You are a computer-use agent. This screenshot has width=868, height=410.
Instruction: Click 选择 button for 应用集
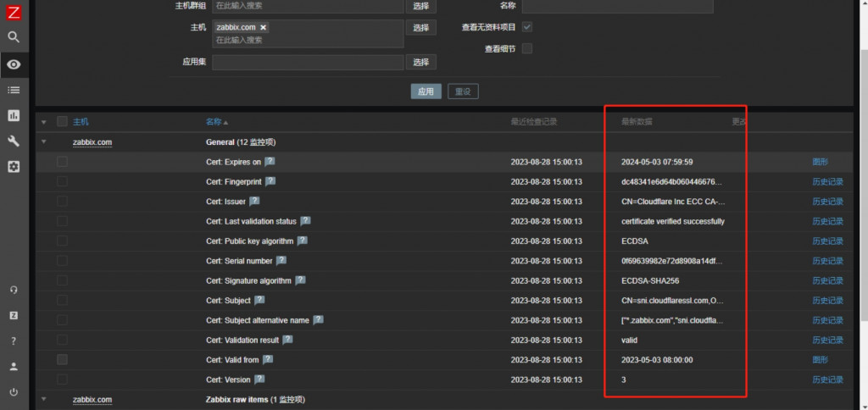420,62
